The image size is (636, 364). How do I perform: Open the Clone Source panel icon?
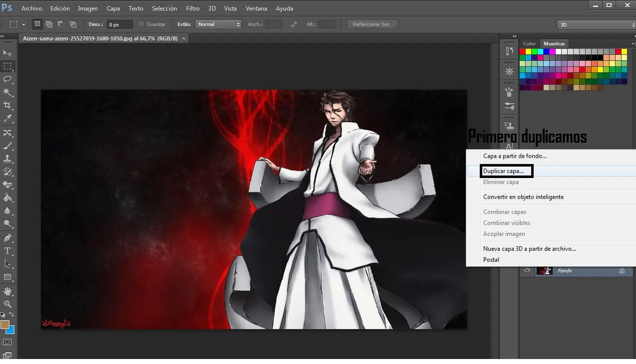click(x=509, y=125)
